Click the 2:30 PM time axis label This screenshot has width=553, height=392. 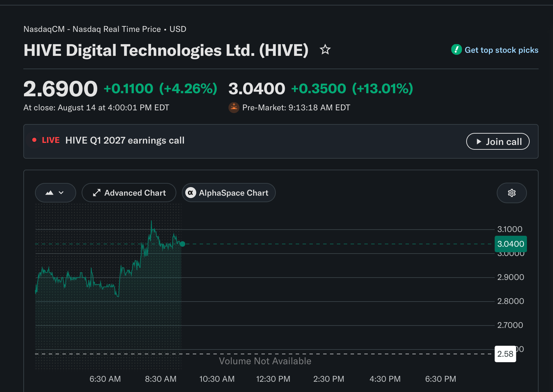[x=329, y=379]
